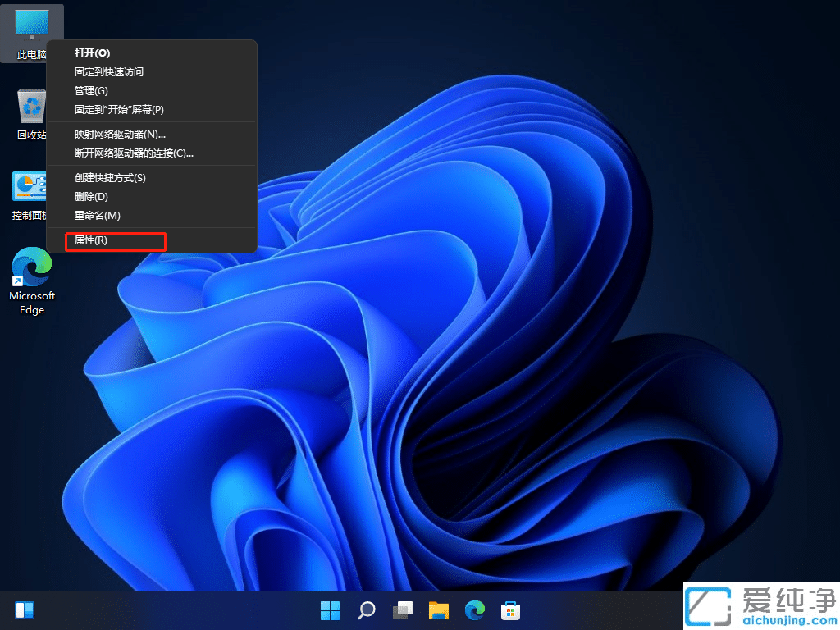This screenshot has width=840, height=630.
Task: Launch the Windows Start menu
Action: (x=330, y=609)
